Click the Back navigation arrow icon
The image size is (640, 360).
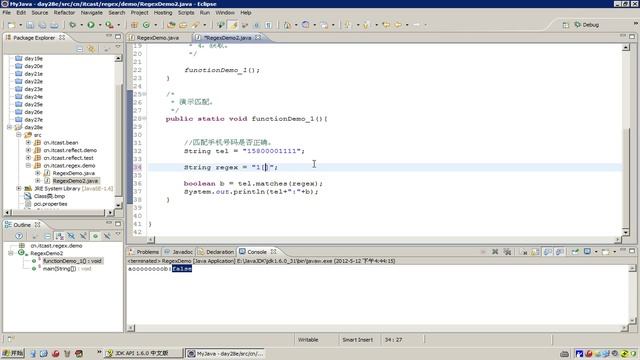click(398, 25)
